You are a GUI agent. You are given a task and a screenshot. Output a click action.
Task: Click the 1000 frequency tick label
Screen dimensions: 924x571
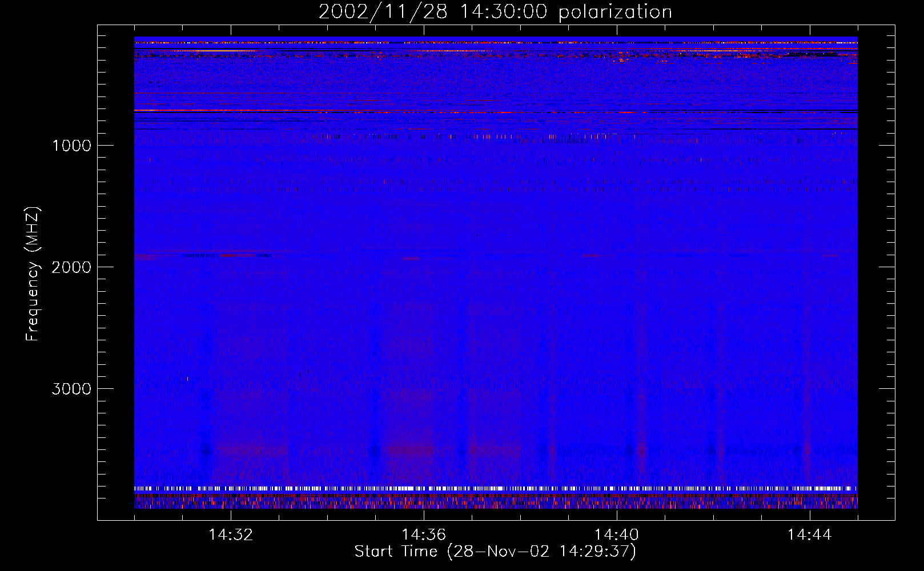pyautogui.click(x=71, y=146)
